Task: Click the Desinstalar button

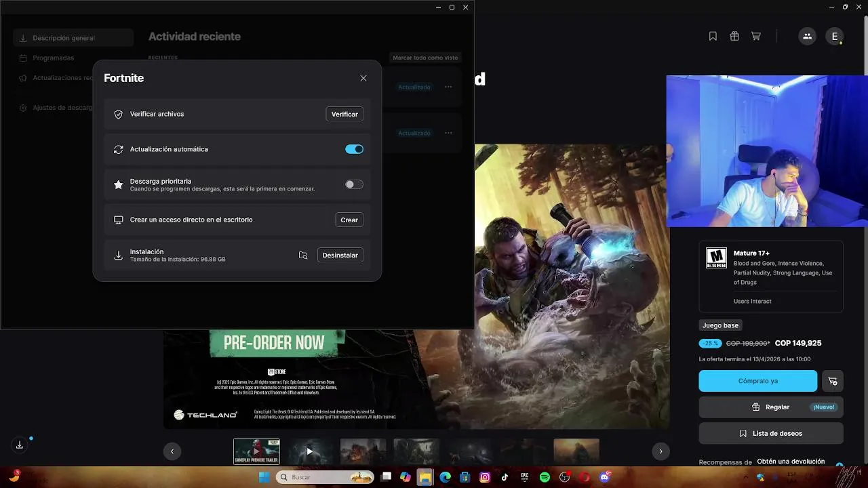Action: click(x=340, y=255)
